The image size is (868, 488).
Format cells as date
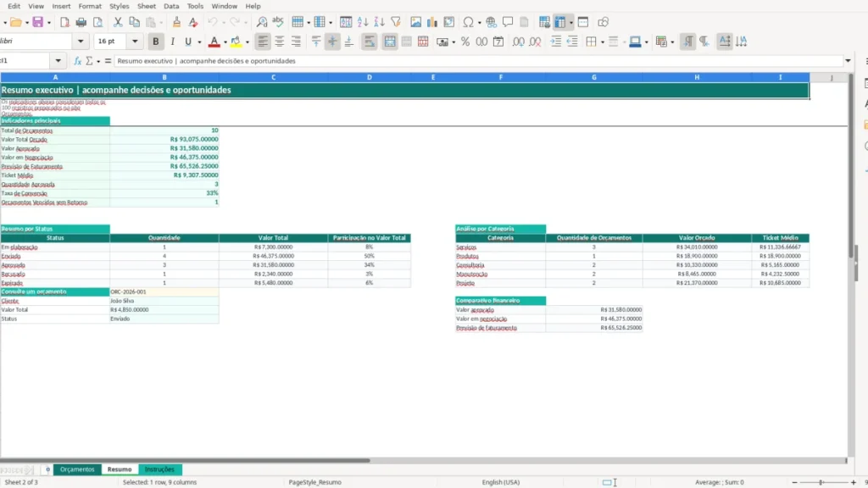click(498, 42)
